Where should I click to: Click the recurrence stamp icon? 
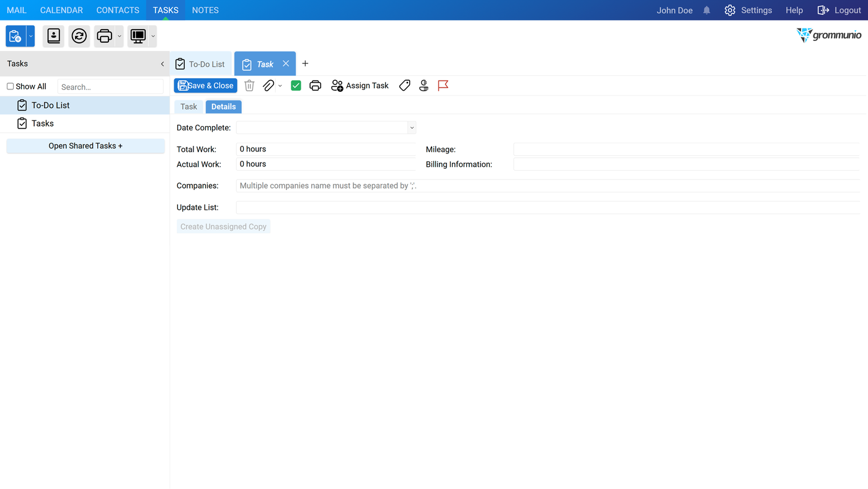point(424,86)
